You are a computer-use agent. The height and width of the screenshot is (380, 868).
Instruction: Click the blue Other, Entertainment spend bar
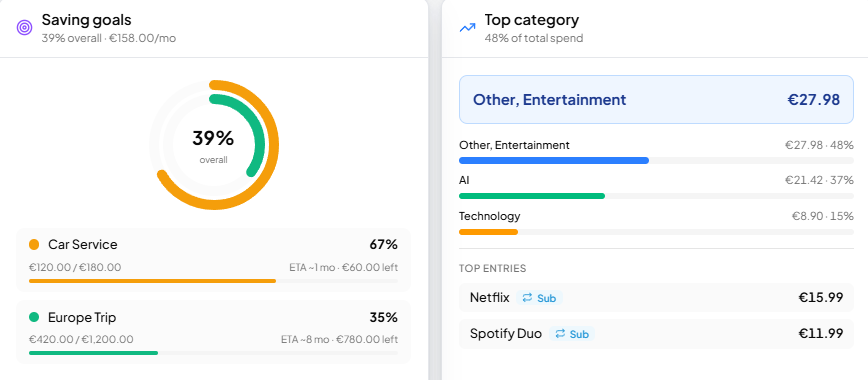click(554, 161)
